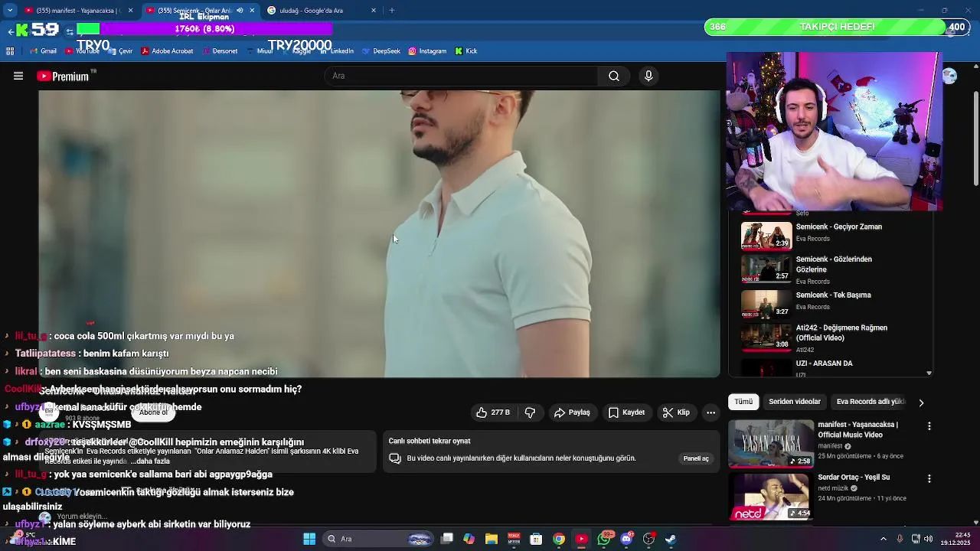Open more actions three-dot menu under video
This screenshot has height=551, width=980.
[710, 412]
